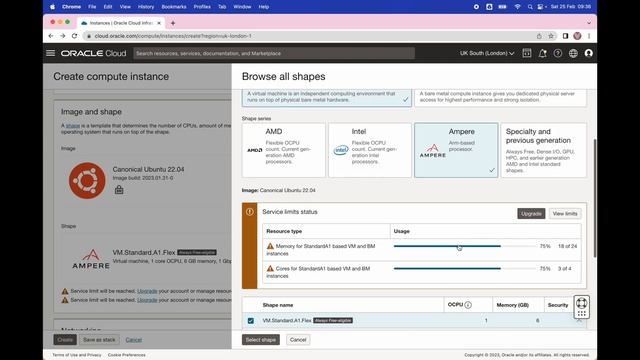Viewport: 640px width, 360px height.
Task: Open the announcements bell icon
Action: point(542,53)
